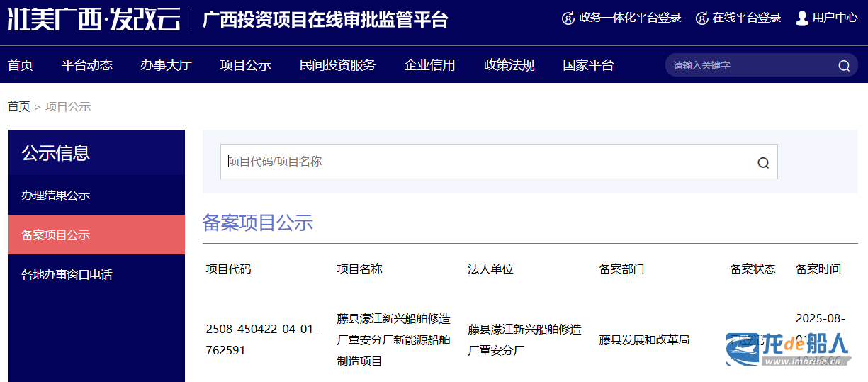The height and width of the screenshot is (382, 868).
Task: Click the 政务一体化平台登录 icon
Action: pos(568,18)
